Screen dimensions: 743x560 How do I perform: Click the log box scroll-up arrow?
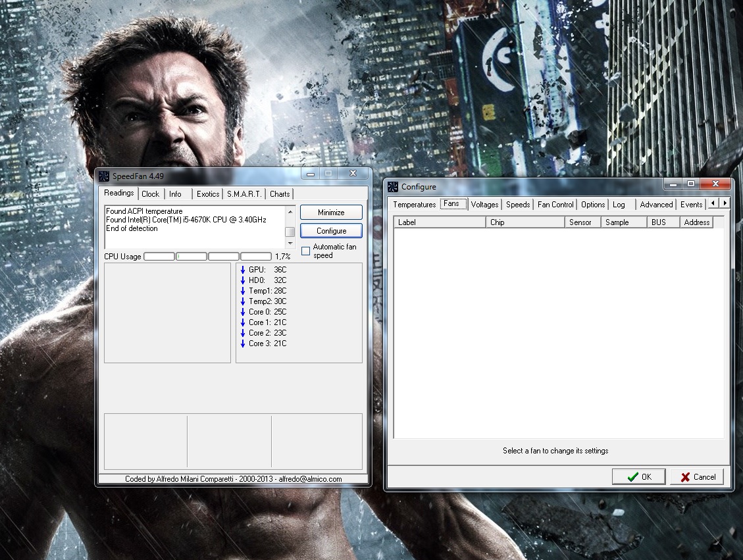290,211
